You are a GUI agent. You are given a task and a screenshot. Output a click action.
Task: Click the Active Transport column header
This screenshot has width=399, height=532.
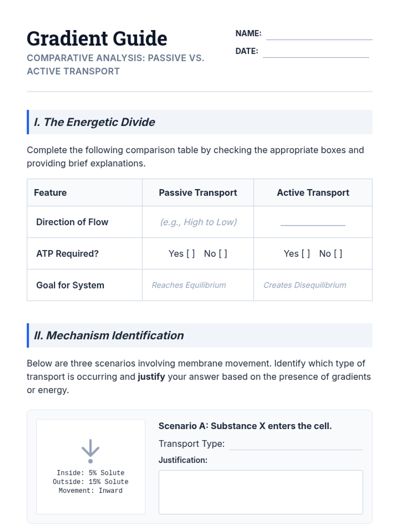point(313,193)
